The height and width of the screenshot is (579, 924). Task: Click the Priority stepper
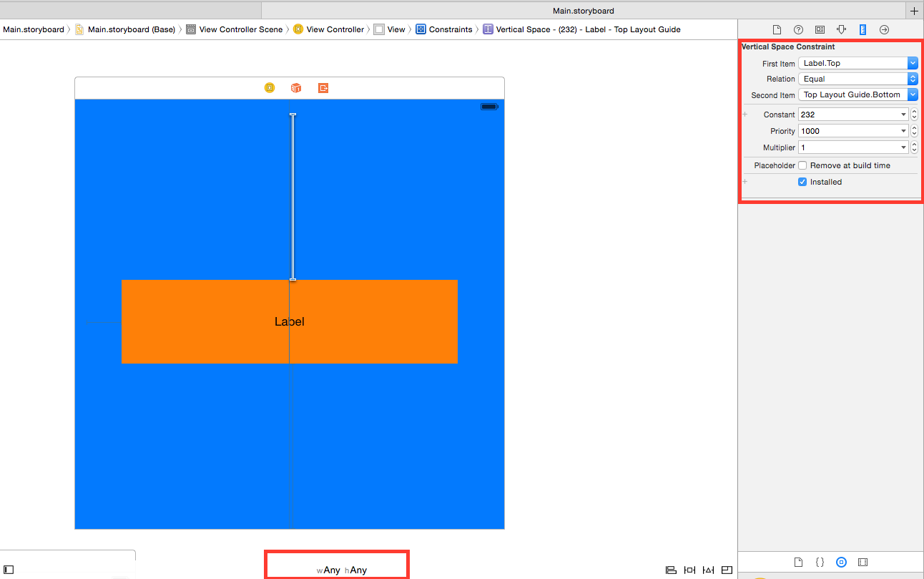[x=914, y=131]
